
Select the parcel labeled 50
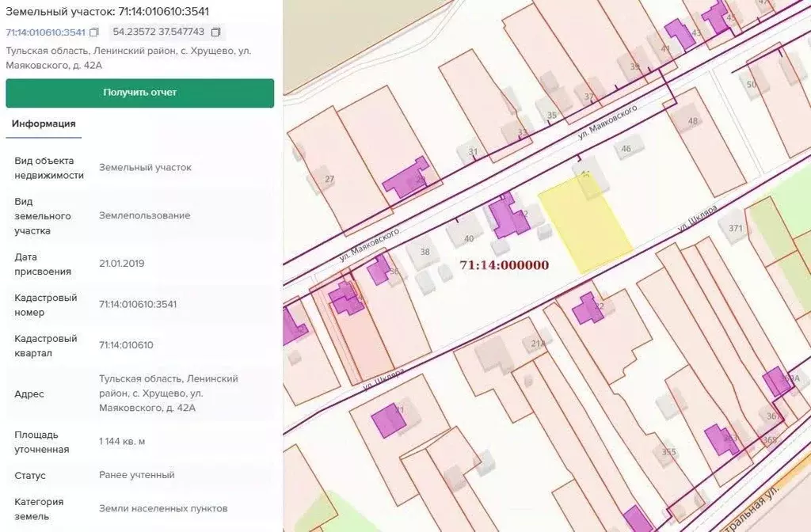point(752,84)
